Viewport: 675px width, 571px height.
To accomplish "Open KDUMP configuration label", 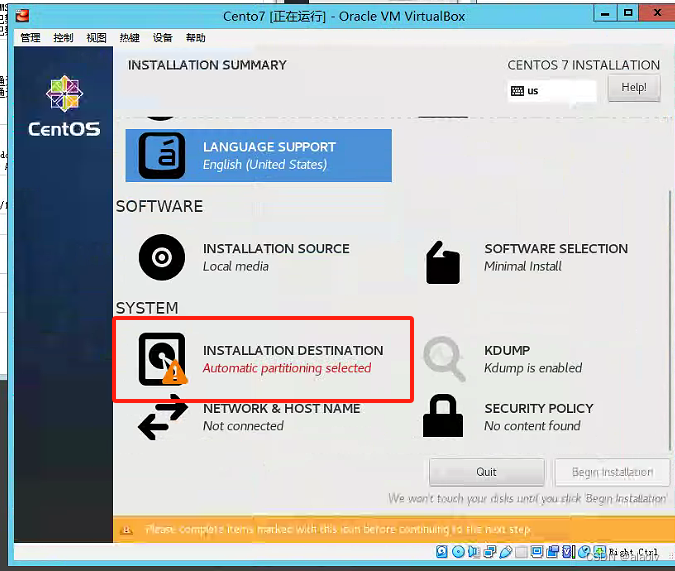I will coord(507,350).
